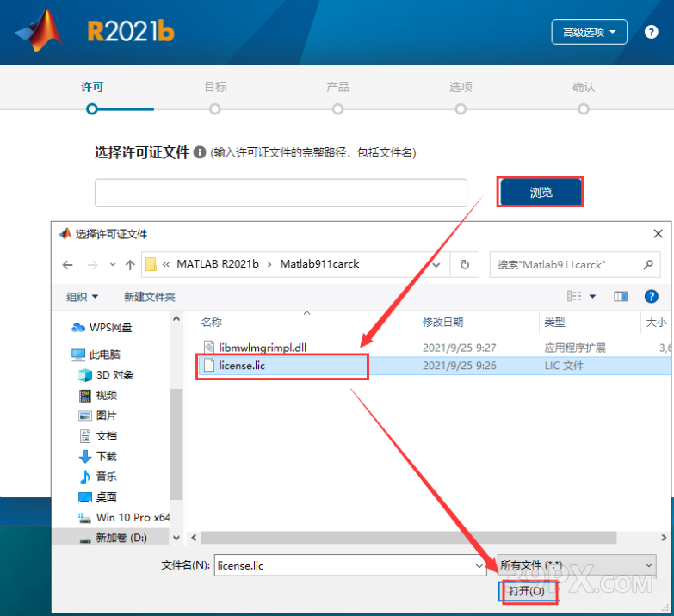Open the installer help question mark icon
This screenshot has height=616, width=674.
pos(652,32)
